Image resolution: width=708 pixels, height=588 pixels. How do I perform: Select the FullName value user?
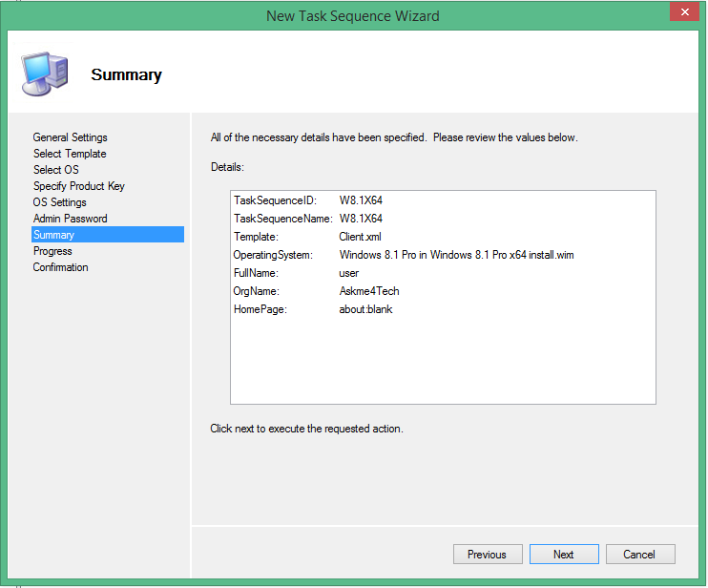349,273
